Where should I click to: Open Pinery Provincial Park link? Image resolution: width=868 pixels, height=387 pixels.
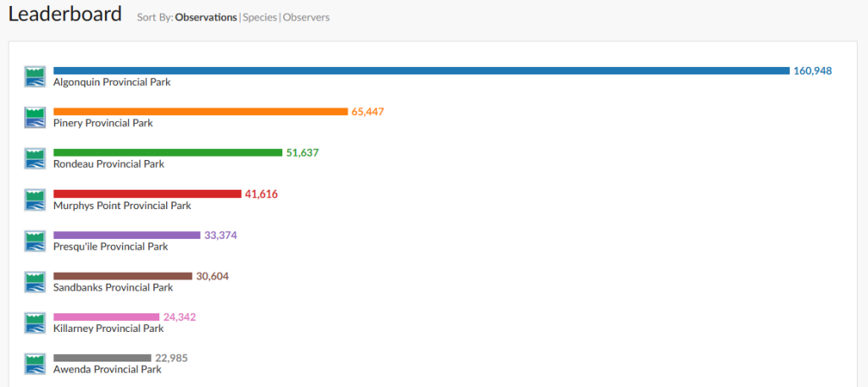click(103, 124)
